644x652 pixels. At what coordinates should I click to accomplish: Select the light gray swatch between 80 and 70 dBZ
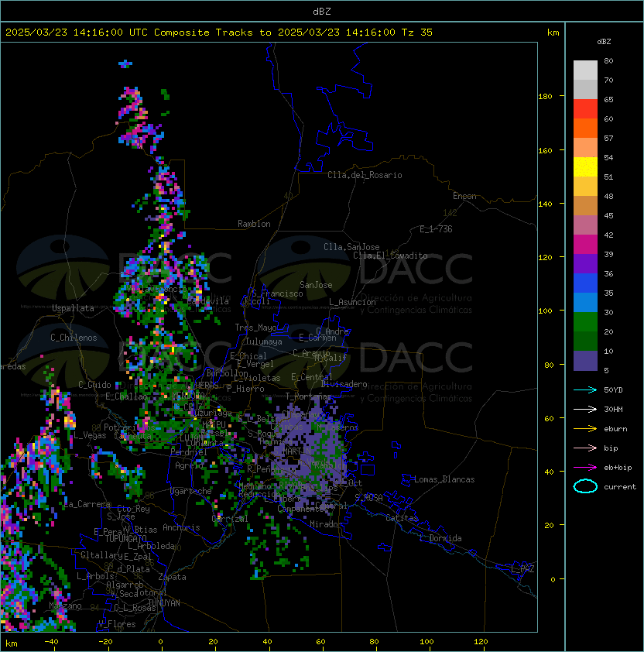[x=585, y=70]
